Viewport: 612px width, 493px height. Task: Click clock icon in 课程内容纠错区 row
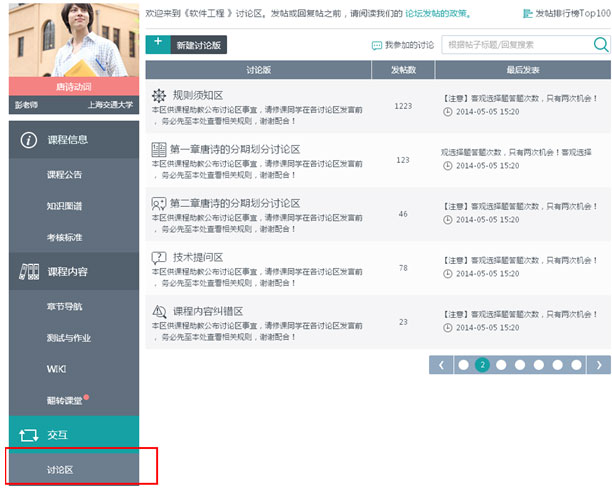pyautogui.click(x=447, y=328)
